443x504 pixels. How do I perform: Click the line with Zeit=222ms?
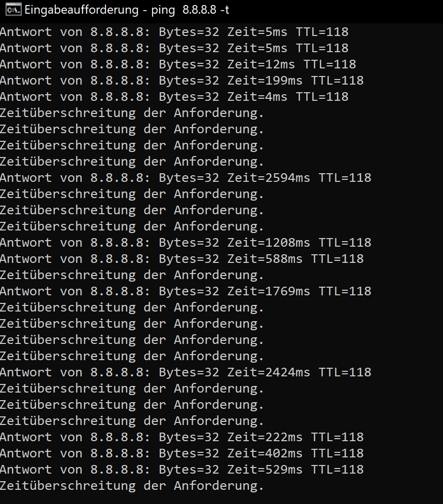click(182, 437)
